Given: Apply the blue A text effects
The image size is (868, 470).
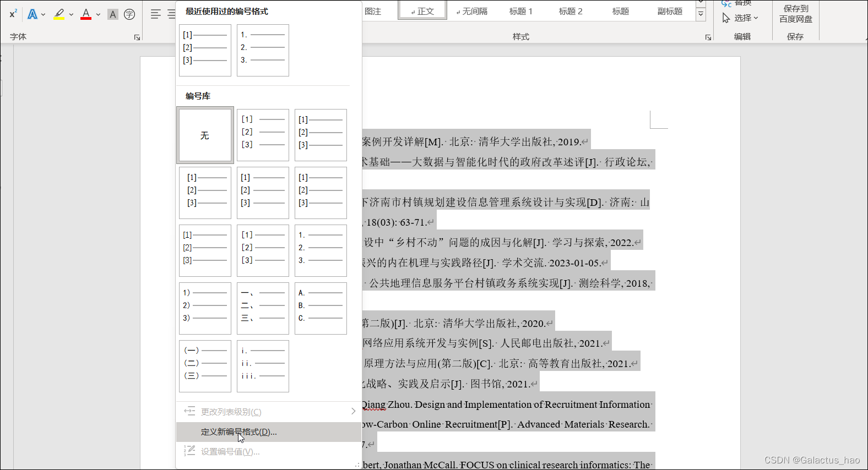Looking at the screenshot, I should coord(32,14).
